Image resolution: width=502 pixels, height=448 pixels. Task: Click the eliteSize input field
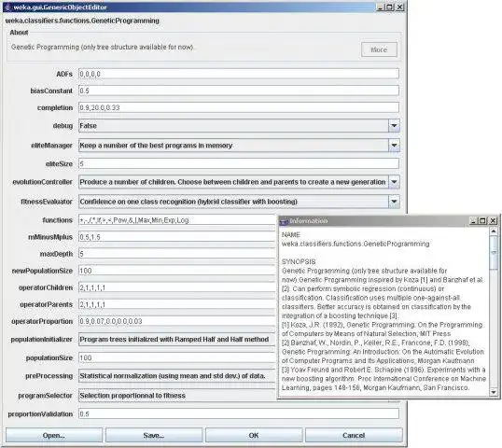tap(239, 163)
